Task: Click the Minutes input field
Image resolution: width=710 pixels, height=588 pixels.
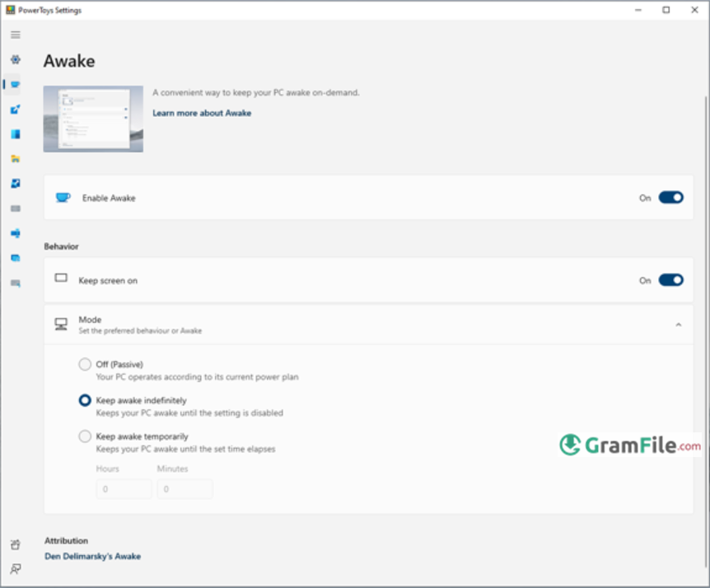Action: pyautogui.click(x=185, y=489)
